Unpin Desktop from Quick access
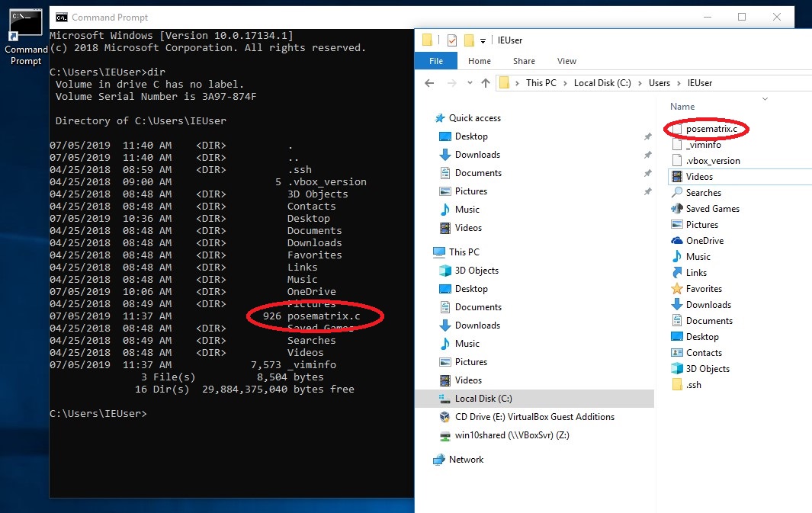The height and width of the screenshot is (513, 812). pyautogui.click(x=647, y=136)
